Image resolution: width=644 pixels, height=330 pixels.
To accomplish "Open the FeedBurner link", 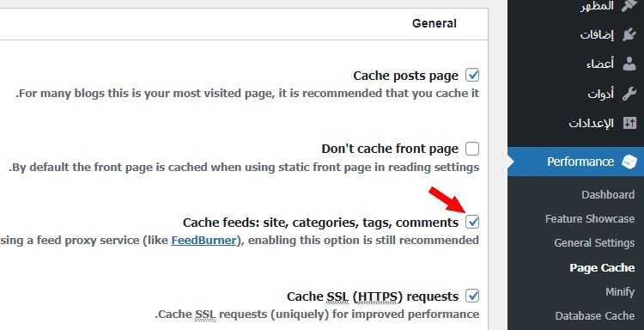I will pos(204,240).
